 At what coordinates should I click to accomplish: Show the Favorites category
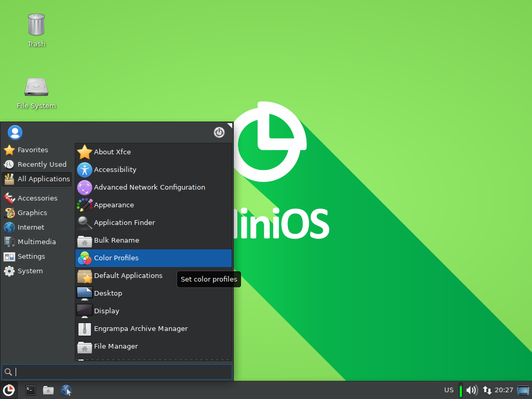[x=37, y=150]
